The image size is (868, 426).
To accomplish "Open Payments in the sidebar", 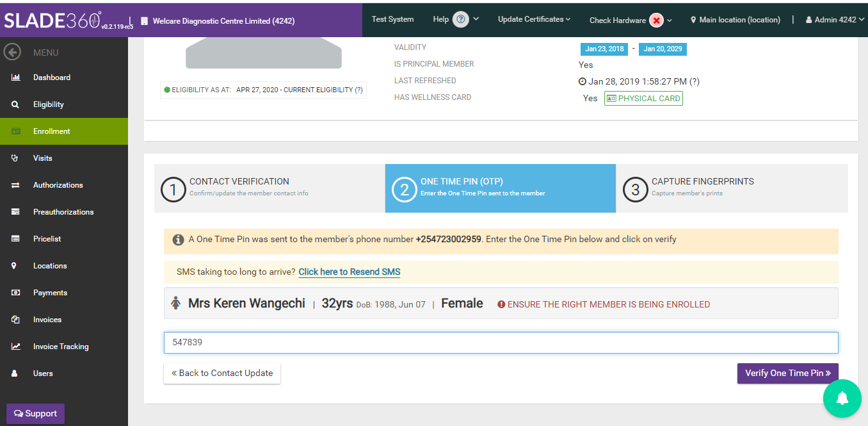I will tap(64, 293).
